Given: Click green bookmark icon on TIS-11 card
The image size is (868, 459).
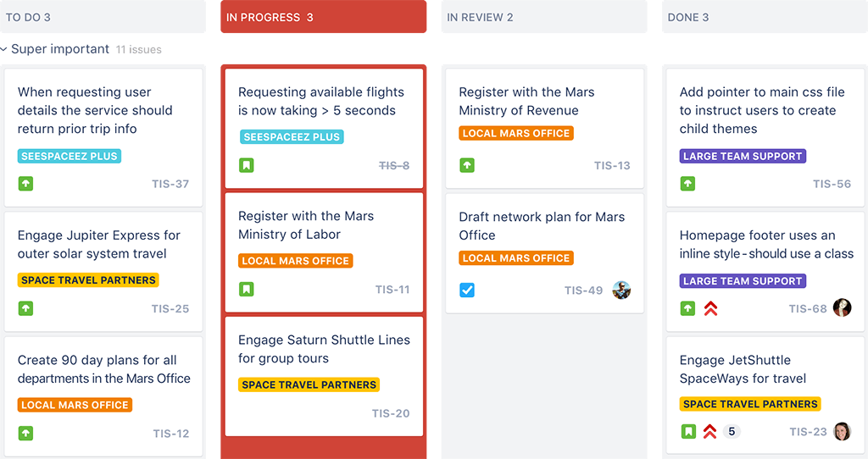Looking at the screenshot, I should click(x=247, y=290).
